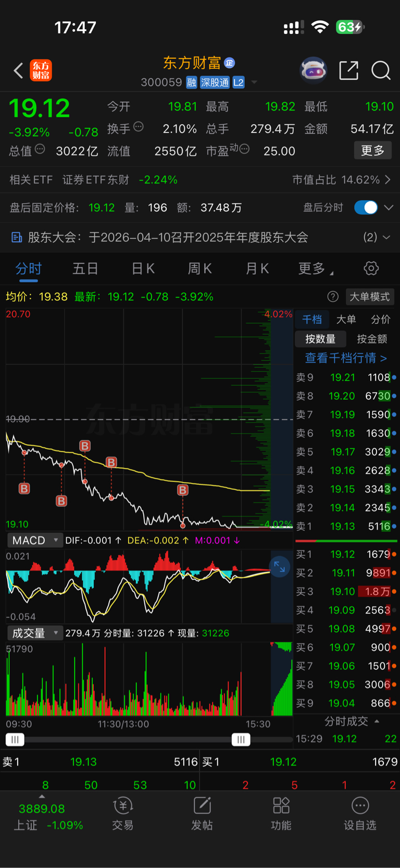The image size is (400, 868).
Task: Click the 更多 quote details button
Action: pos(372,151)
